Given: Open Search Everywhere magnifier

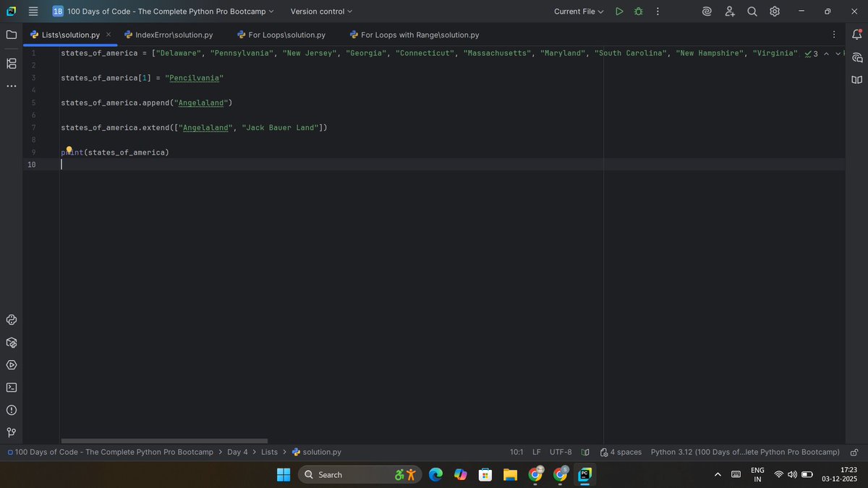Looking at the screenshot, I should click(752, 12).
